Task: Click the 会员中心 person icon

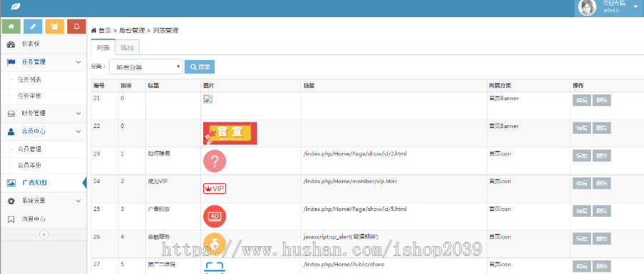Action: 11,132
